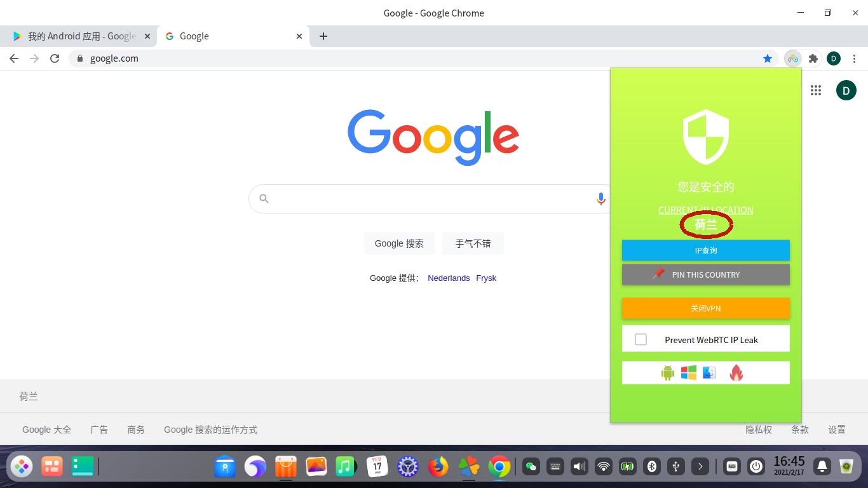The image size is (868, 488).
Task: Open the Chrome icon in the dock
Action: click(x=499, y=467)
